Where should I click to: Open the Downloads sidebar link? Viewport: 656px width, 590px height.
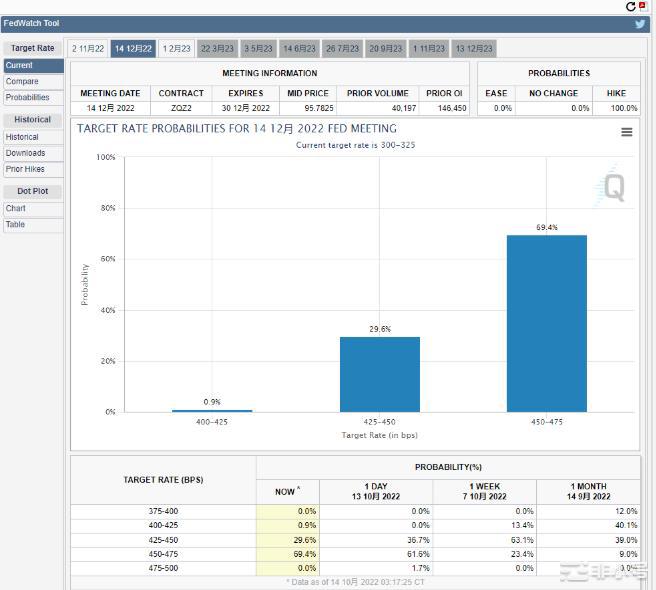click(25, 153)
